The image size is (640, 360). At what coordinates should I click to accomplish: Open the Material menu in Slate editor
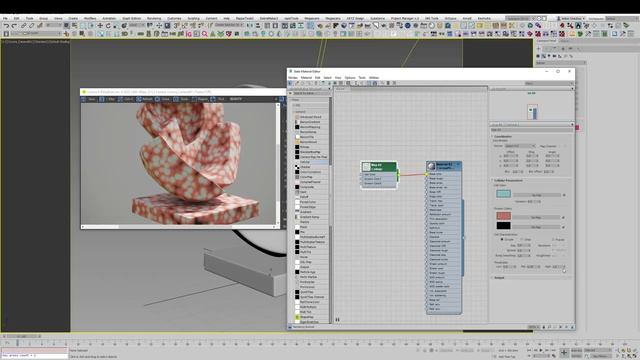click(x=306, y=78)
